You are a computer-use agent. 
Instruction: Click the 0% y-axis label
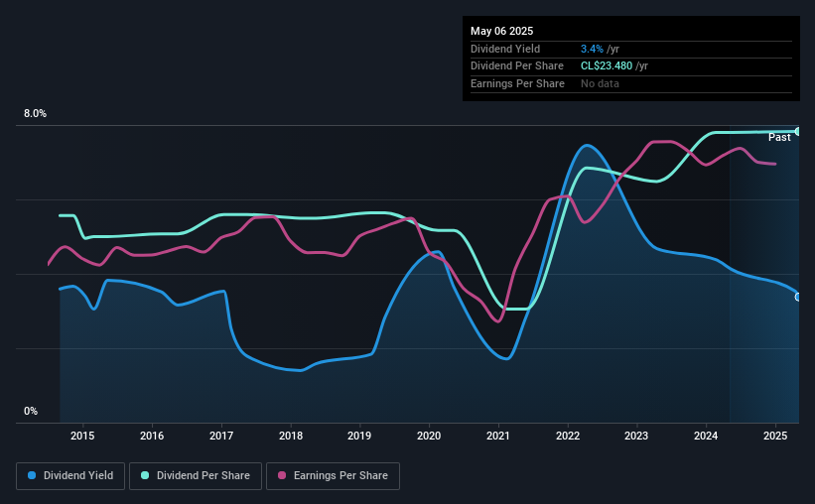(x=31, y=411)
